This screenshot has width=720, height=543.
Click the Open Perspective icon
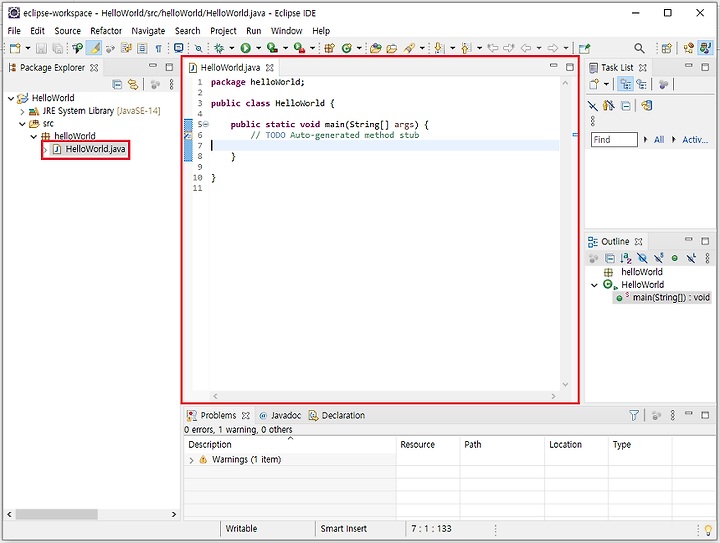667,48
